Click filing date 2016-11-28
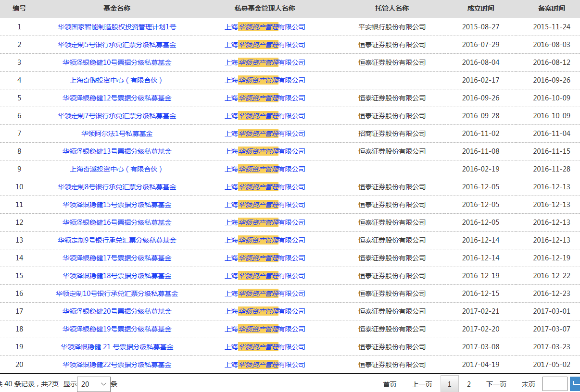Image resolution: width=580 pixels, height=392 pixels. click(552, 169)
